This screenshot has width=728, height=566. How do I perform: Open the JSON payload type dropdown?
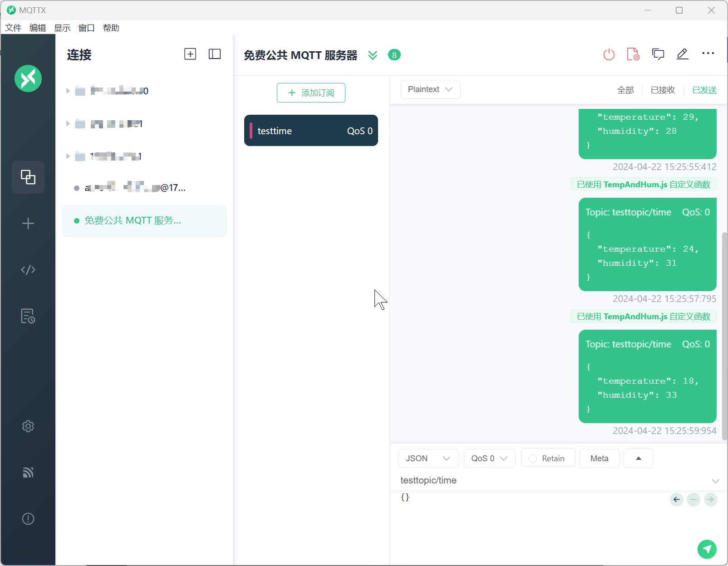coord(428,459)
